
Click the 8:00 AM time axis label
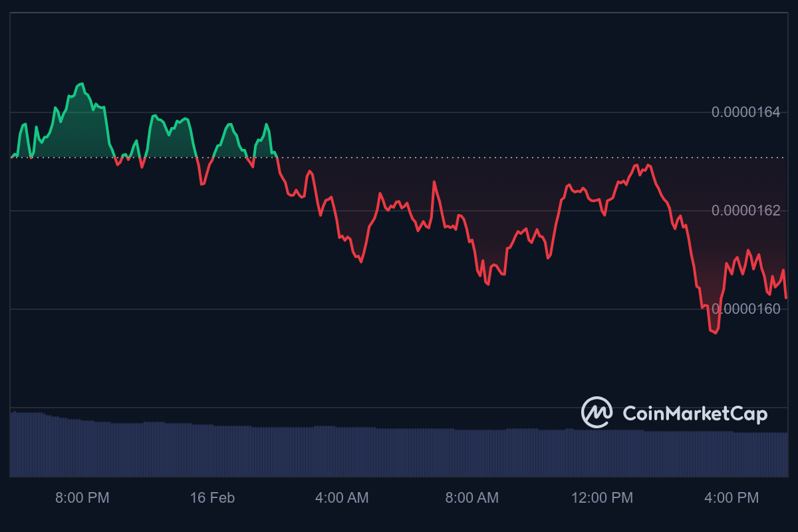click(x=471, y=497)
